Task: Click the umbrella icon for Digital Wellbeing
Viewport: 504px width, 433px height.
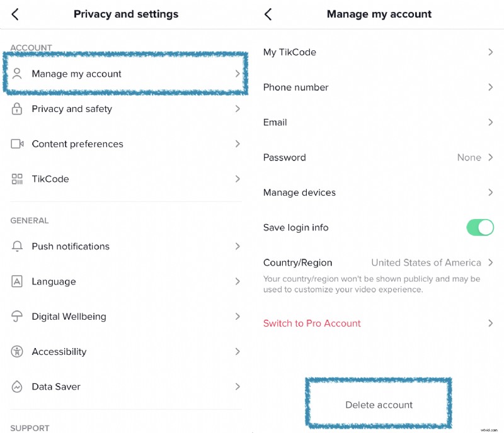Action: point(18,317)
